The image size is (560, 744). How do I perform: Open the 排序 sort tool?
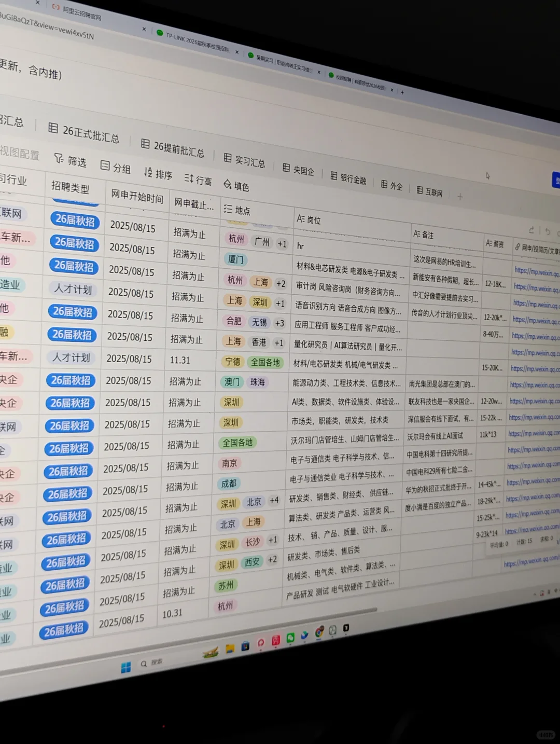pyautogui.click(x=158, y=174)
